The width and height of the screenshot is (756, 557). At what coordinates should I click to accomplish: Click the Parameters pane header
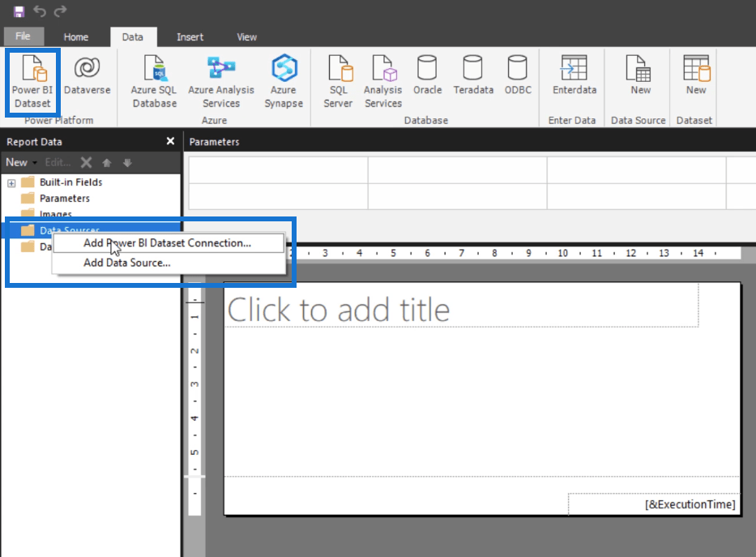tap(470, 142)
